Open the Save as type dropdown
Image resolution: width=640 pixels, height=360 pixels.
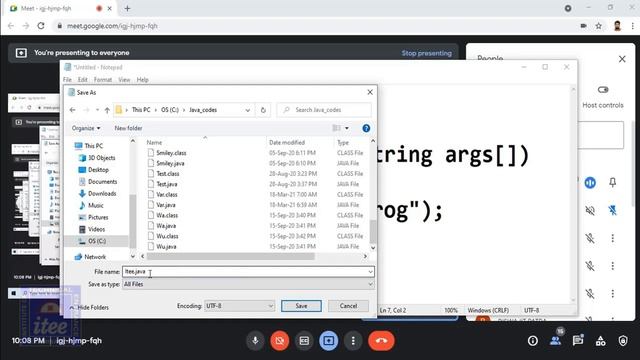[248, 284]
